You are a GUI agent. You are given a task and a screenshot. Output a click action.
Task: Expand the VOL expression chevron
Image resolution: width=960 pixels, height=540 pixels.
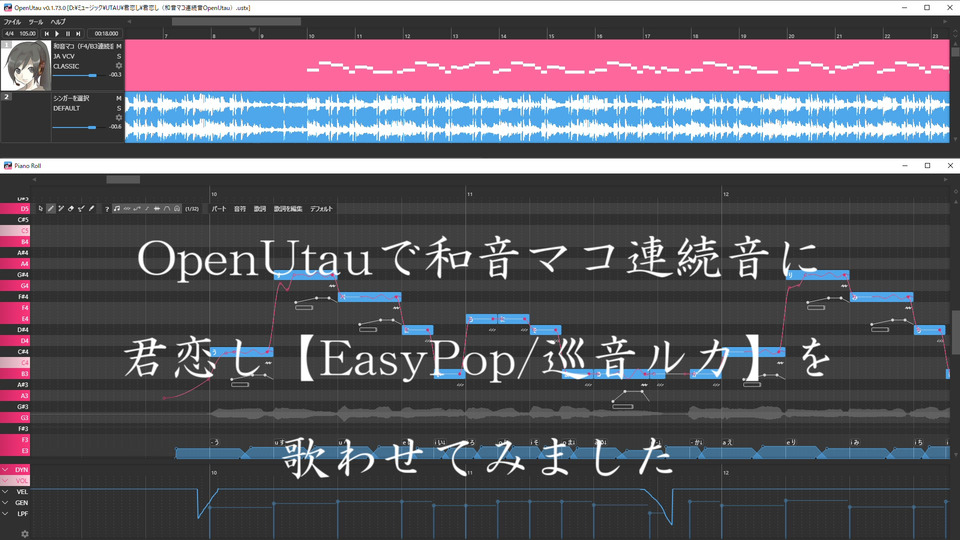coord(6,481)
